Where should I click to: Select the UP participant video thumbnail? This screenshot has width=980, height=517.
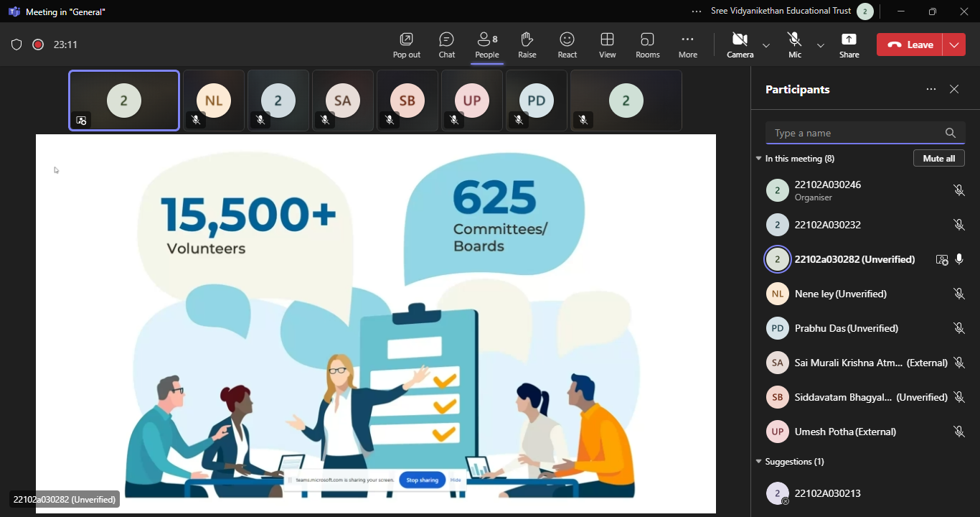pos(471,101)
